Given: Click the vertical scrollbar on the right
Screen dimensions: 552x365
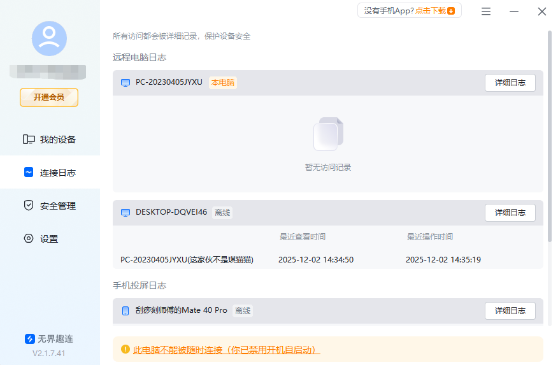Looking at the screenshot, I should [x=550, y=137].
